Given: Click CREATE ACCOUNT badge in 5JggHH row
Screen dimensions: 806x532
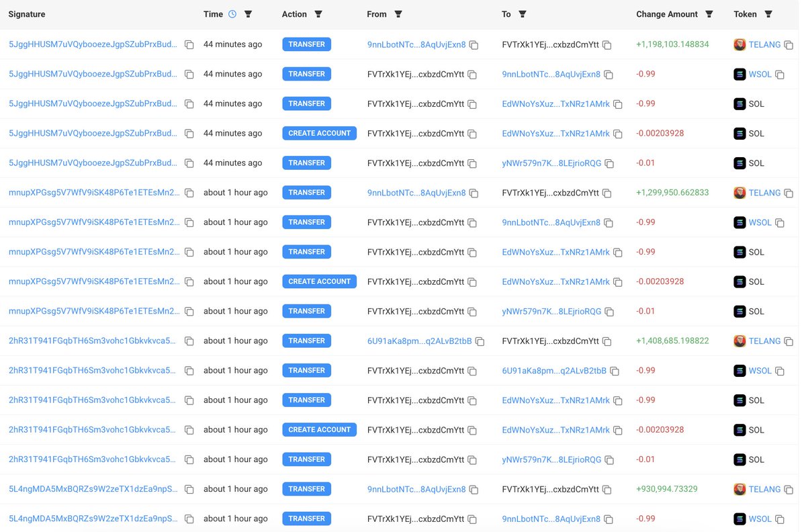Looking at the screenshot, I should coord(319,133).
